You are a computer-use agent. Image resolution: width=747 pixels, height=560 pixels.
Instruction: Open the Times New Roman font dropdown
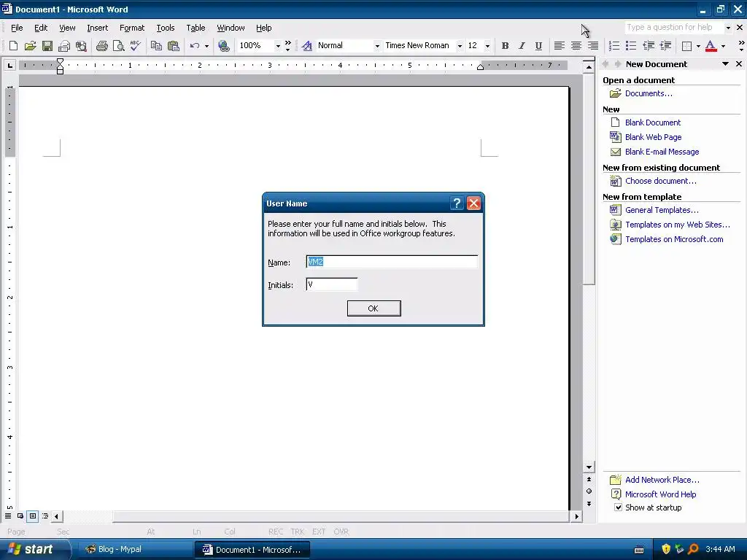tap(460, 46)
